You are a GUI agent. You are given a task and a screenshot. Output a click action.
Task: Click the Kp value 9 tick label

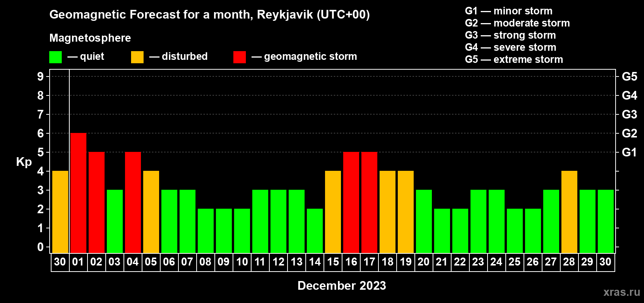(41, 77)
